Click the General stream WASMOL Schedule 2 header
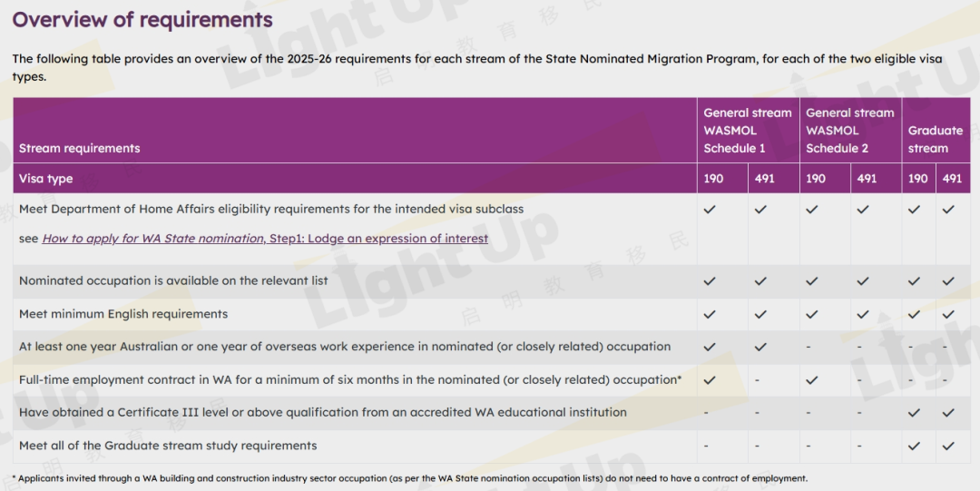This screenshot has height=491, width=980. coord(849,131)
